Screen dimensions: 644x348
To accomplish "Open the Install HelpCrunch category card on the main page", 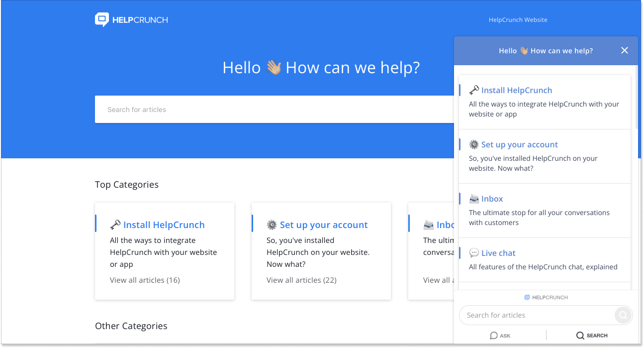I will [x=164, y=251].
